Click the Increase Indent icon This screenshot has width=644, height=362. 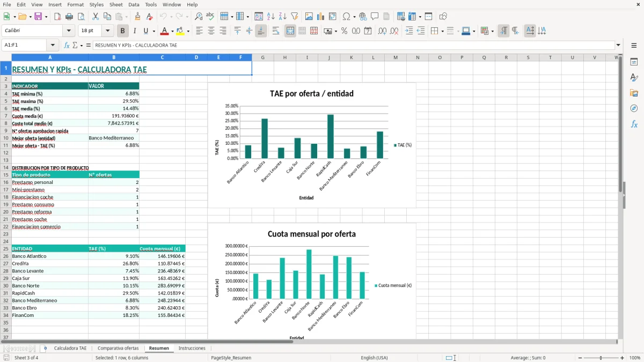(x=409, y=31)
